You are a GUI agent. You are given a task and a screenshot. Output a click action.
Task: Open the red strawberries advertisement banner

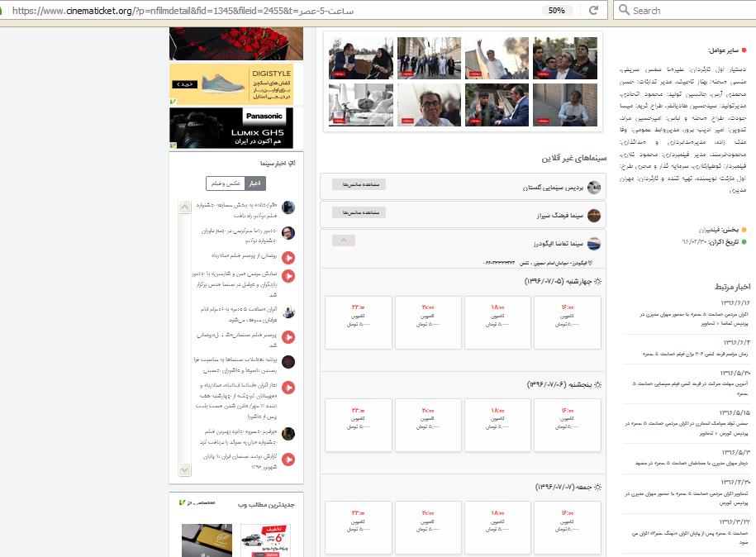click(236, 44)
